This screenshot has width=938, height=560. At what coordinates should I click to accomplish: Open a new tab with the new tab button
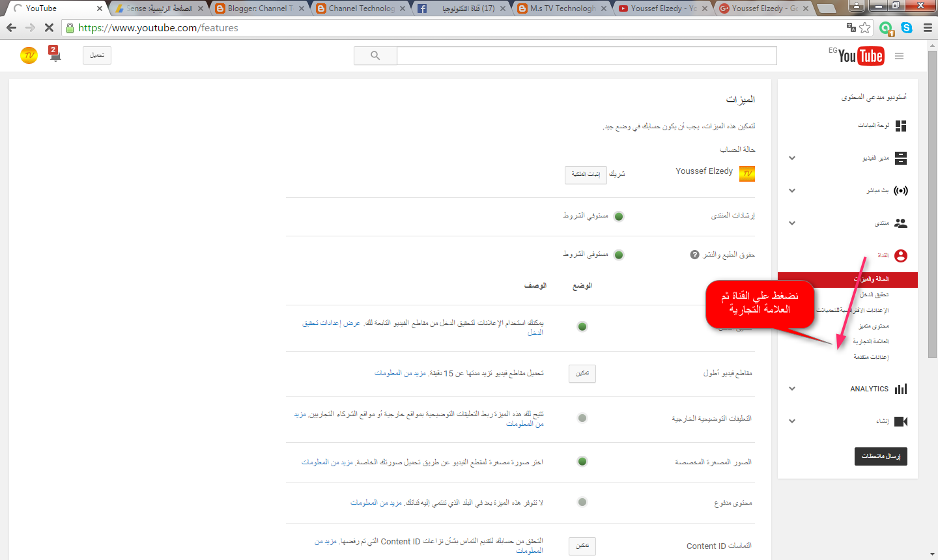(826, 8)
